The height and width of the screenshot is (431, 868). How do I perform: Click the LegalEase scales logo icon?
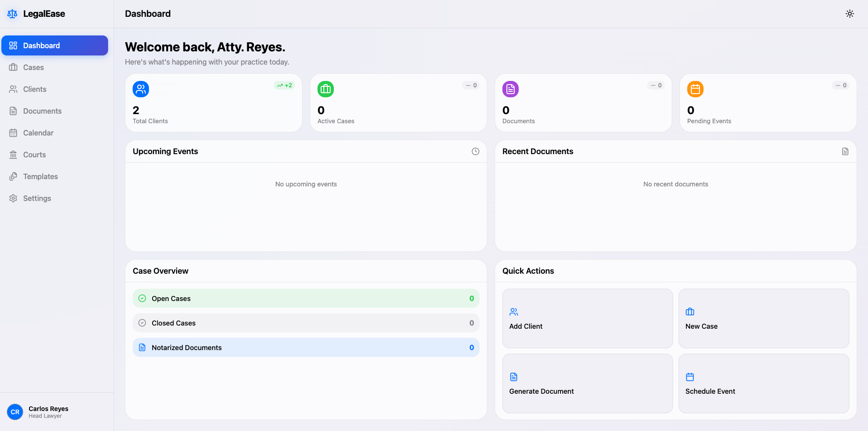[12, 14]
